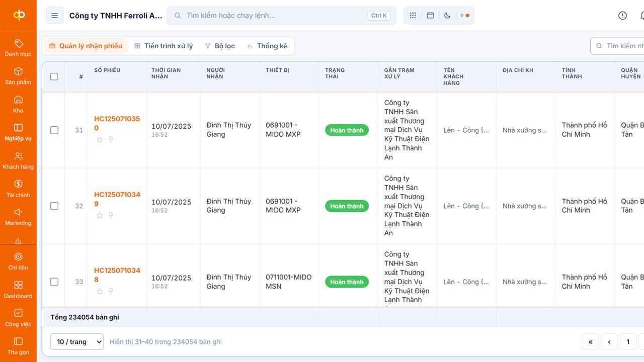
Task: Open the apps grid icon
Action: pos(413,16)
